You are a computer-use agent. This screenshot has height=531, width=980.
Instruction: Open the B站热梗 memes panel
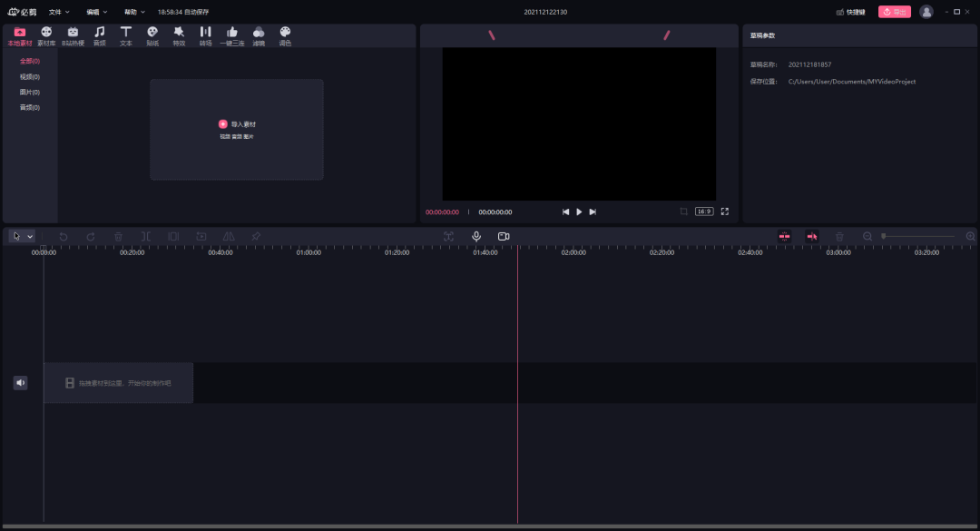coord(73,36)
